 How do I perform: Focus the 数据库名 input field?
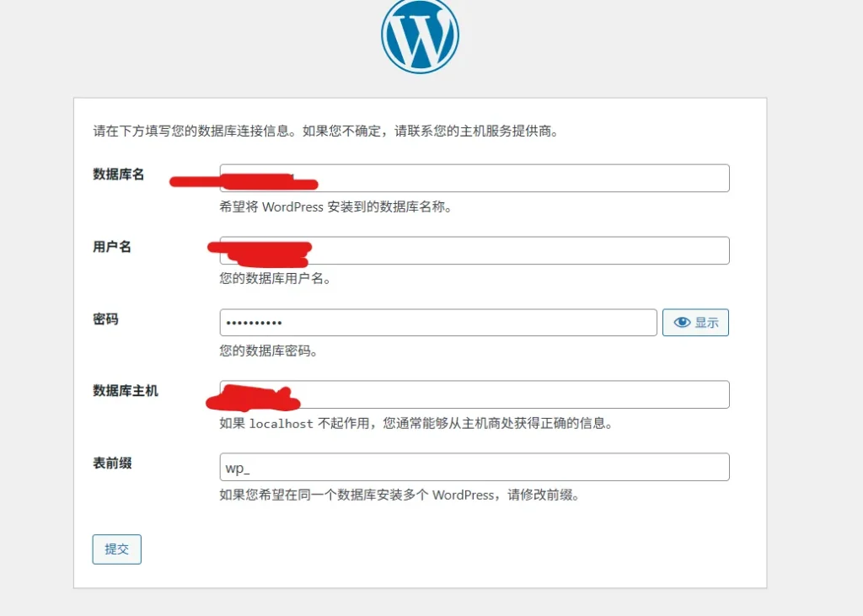(474, 178)
